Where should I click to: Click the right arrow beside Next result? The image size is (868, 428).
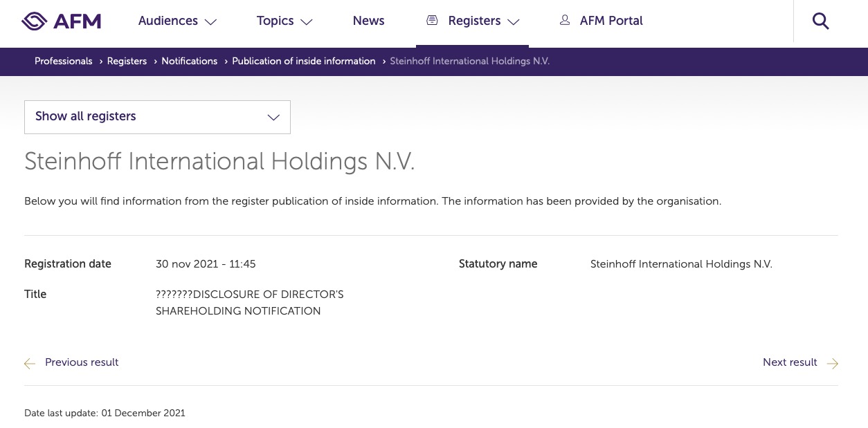pos(832,363)
